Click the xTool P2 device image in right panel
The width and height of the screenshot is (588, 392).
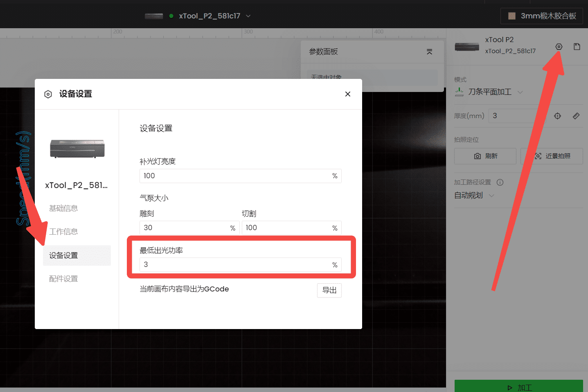[x=467, y=47]
